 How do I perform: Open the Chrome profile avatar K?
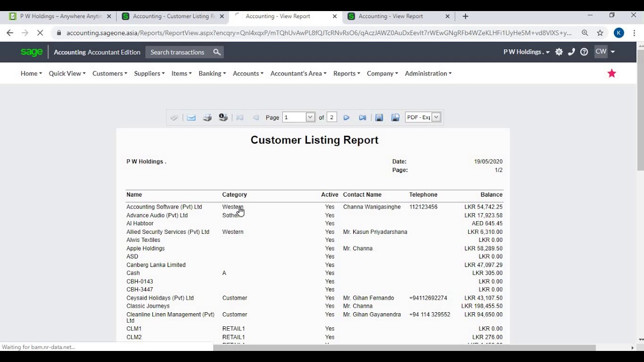click(619, 33)
